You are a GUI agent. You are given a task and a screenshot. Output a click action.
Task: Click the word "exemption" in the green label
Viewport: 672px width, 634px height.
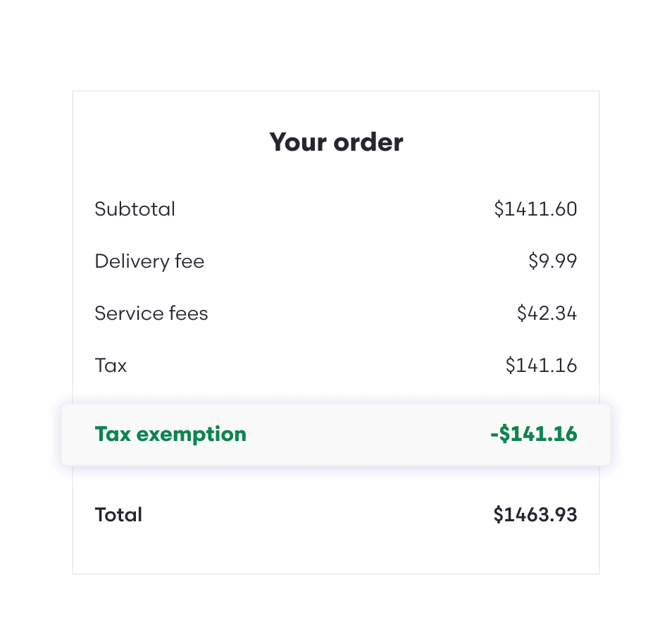click(x=192, y=435)
